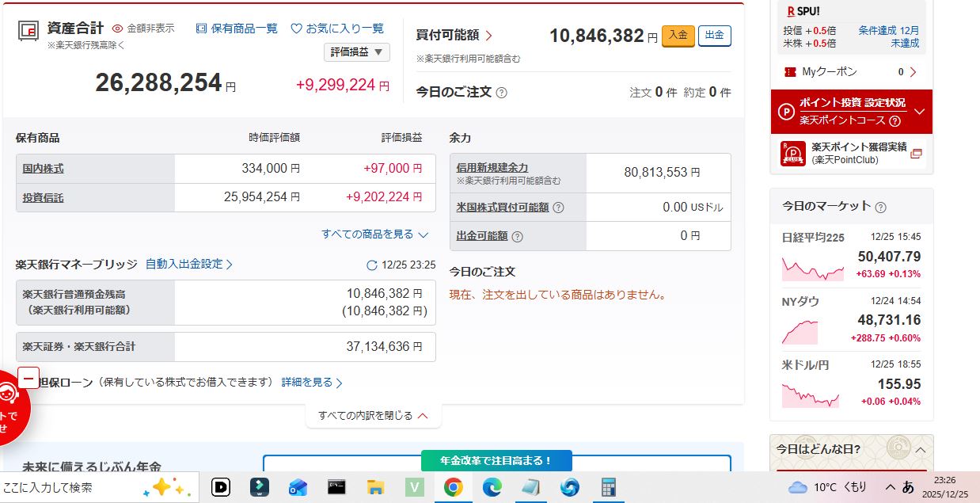Click the 日経平均225 chart thumbnail
Screen dimensions: 980x503
point(812,269)
